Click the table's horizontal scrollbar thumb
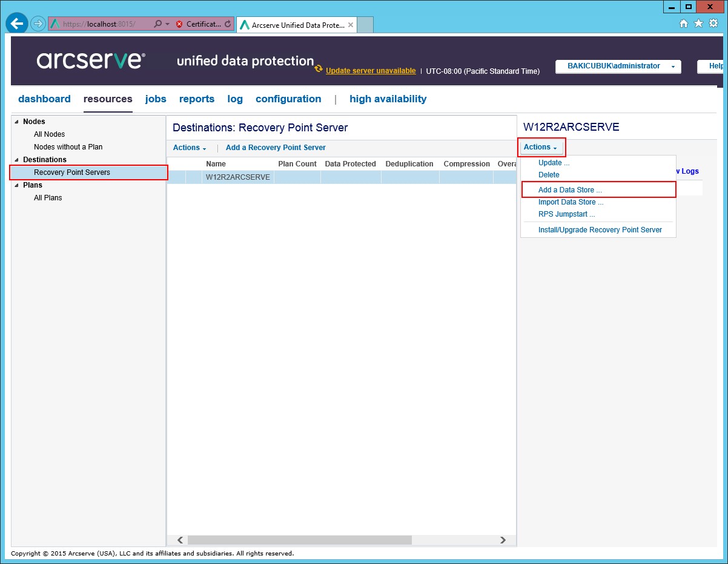728x564 pixels. [x=299, y=540]
